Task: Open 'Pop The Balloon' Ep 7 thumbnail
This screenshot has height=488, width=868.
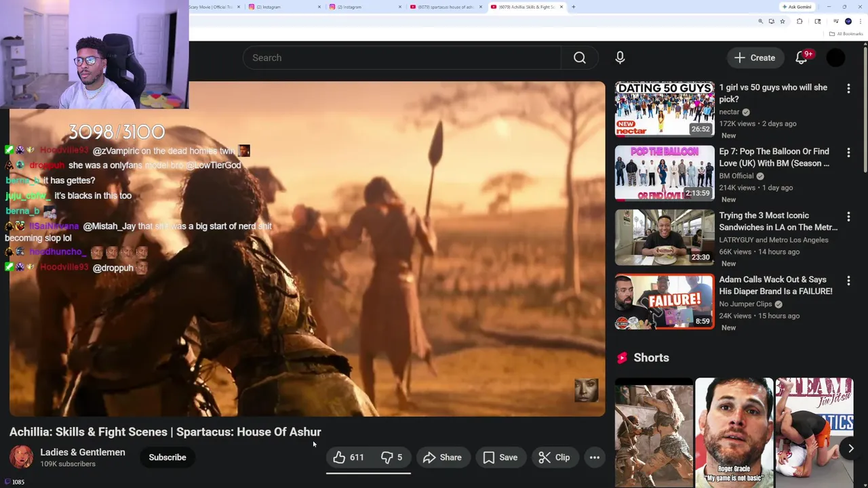Action: coord(665,173)
